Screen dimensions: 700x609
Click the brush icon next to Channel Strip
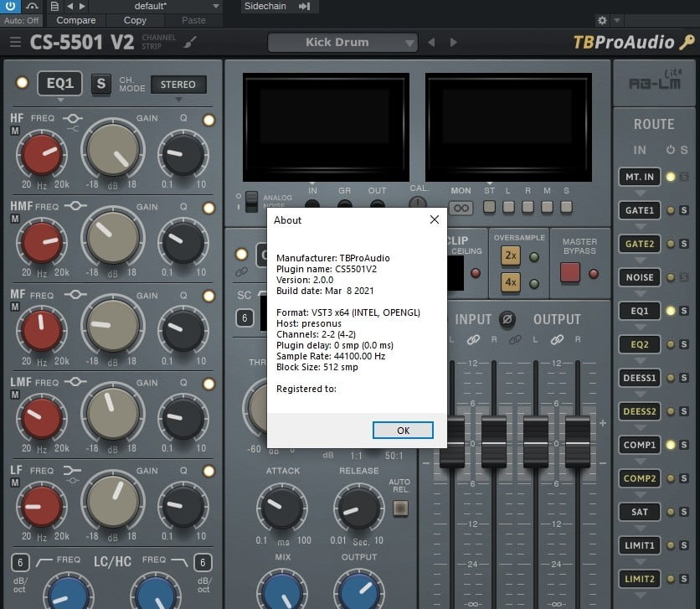[191, 42]
